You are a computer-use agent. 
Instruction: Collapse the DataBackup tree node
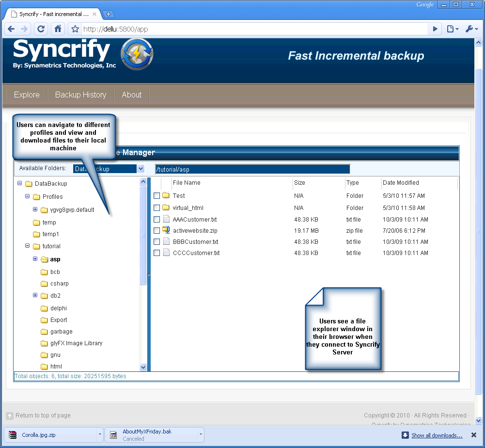(x=19, y=183)
